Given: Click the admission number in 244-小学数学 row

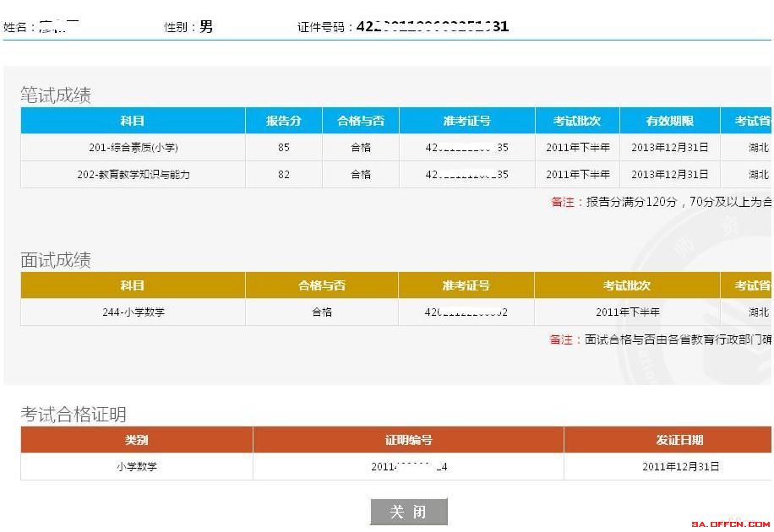Looking at the screenshot, I should tap(466, 312).
